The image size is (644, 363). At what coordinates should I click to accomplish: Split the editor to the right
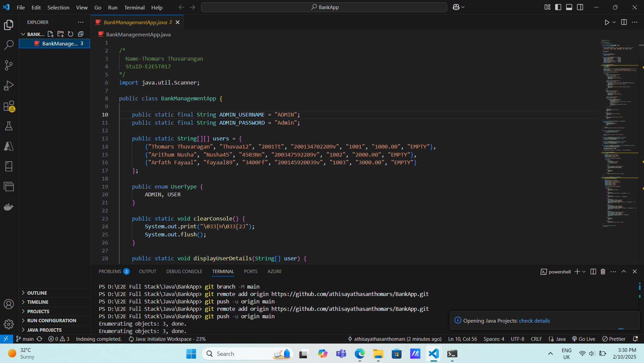(x=624, y=22)
